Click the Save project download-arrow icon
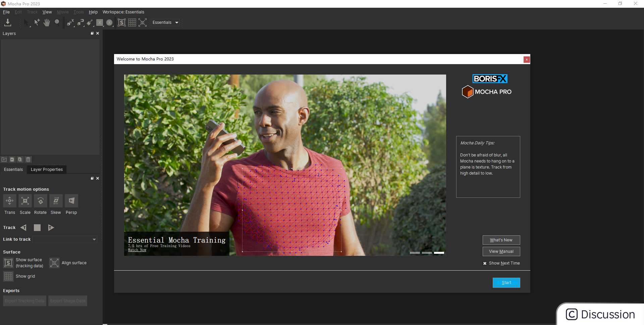 (8, 22)
